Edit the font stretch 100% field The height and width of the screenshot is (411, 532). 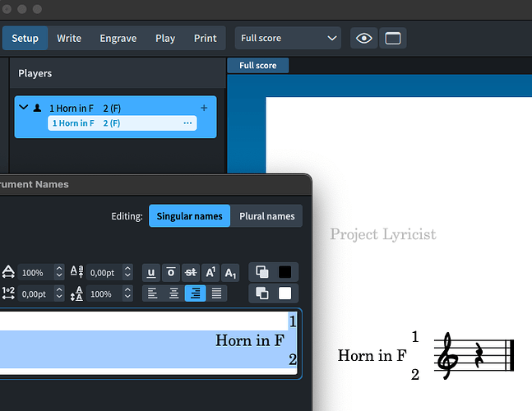click(x=35, y=273)
